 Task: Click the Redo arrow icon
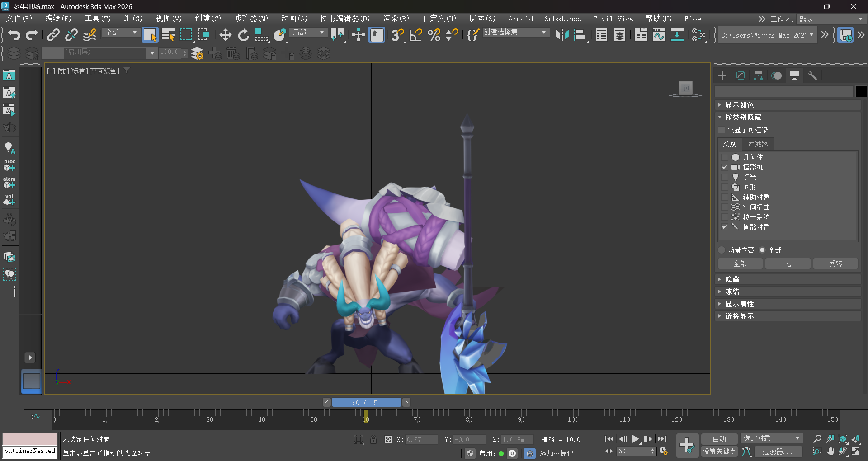pyautogui.click(x=32, y=35)
